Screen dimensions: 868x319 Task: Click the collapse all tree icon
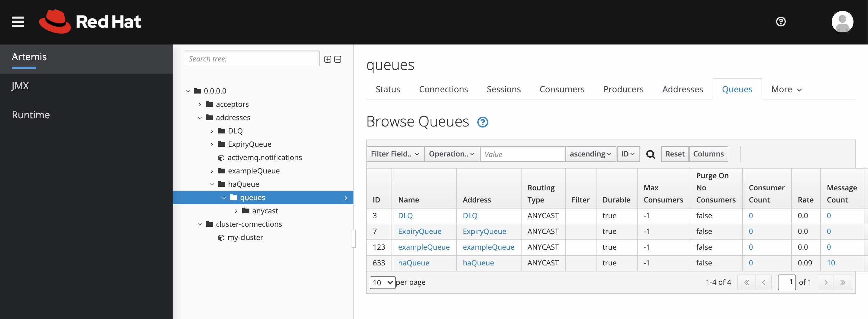[338, 59]
